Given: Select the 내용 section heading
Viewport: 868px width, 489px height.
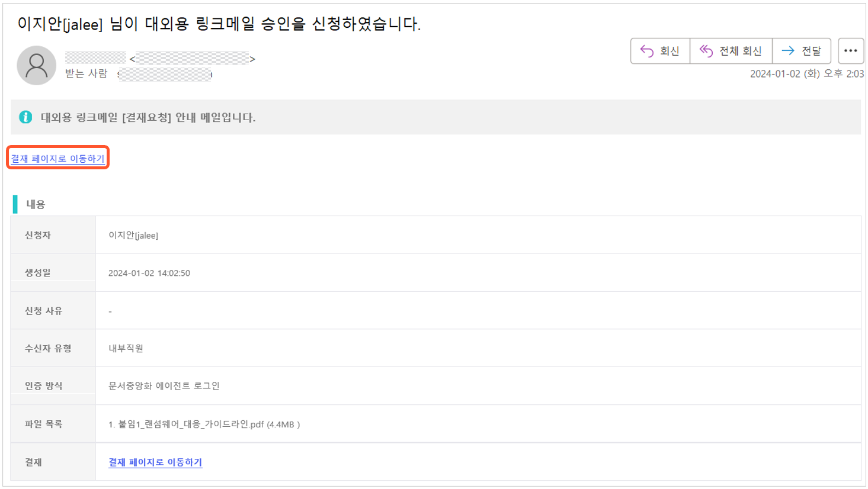Looking at the screenshot, I should 36,205.
